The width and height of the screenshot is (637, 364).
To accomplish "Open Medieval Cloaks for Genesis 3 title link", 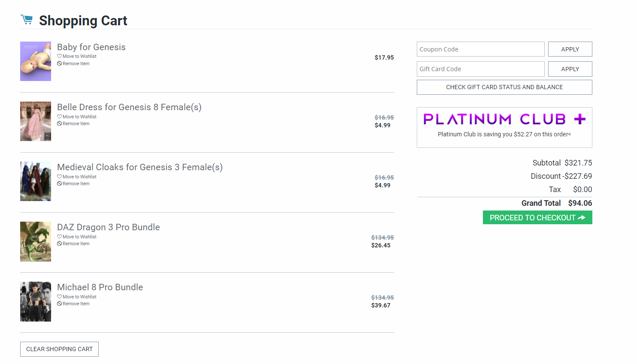I will point(140,167).
